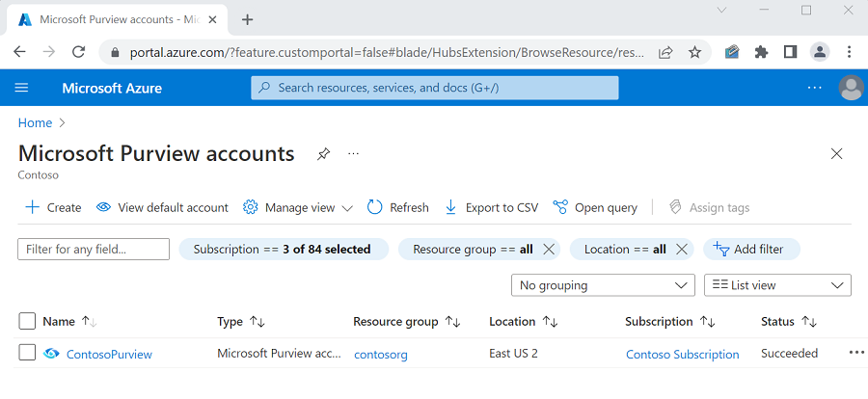Click the Refresh icon in the toolbar

[375, 207]
